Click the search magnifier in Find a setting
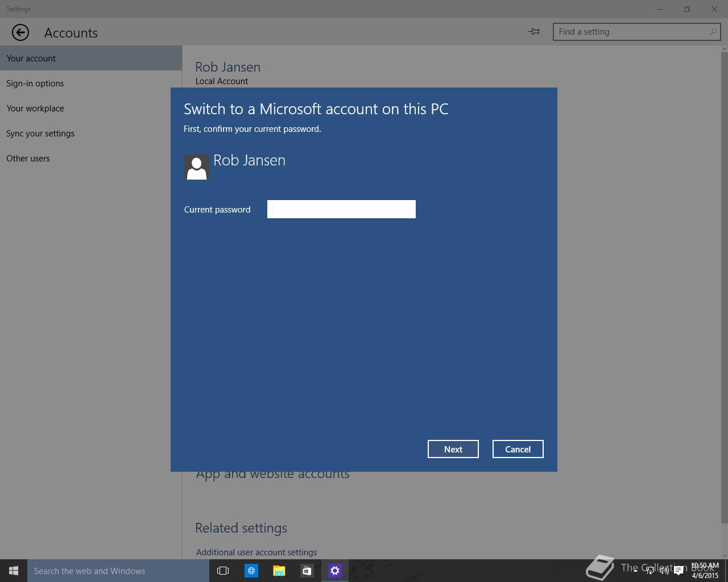The height and width of the screenshot is (582, 728). [x=713, y=32]
